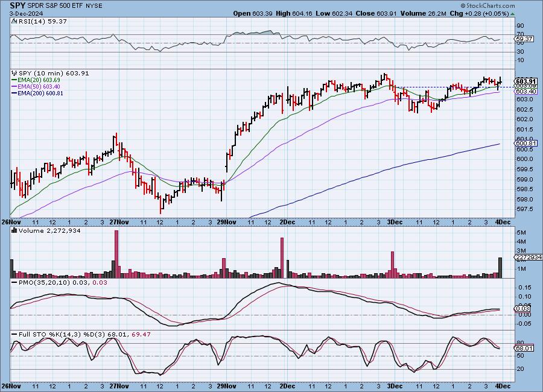Click the tallest volume bar at 27Nov open

116,254
